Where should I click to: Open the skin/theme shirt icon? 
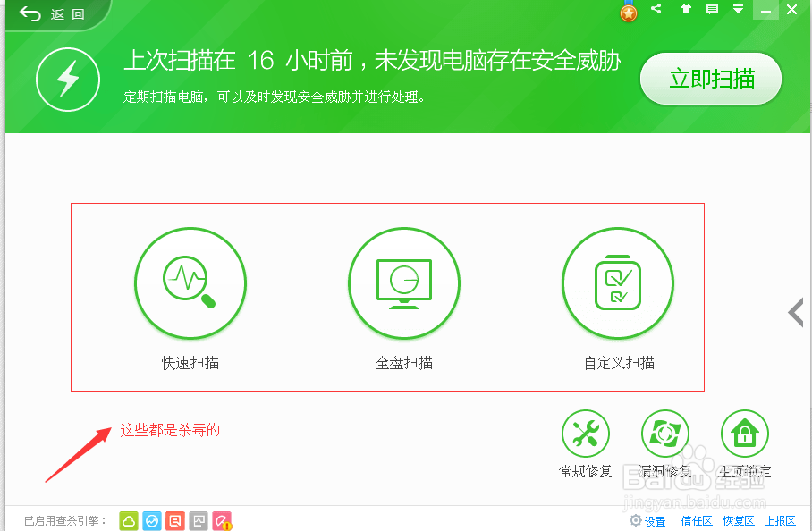pos(685,10)
